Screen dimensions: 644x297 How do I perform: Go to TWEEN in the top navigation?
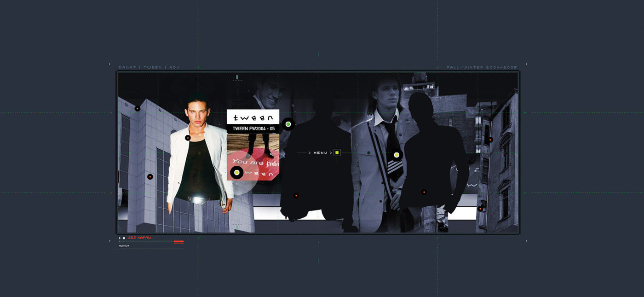(x=153, y=67)
